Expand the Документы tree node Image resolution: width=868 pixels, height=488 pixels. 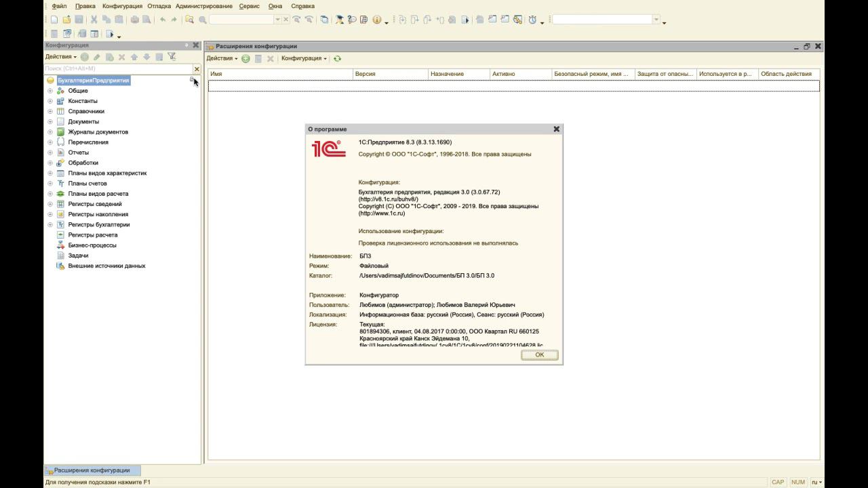pyautogui.click(x=50, y=122)
